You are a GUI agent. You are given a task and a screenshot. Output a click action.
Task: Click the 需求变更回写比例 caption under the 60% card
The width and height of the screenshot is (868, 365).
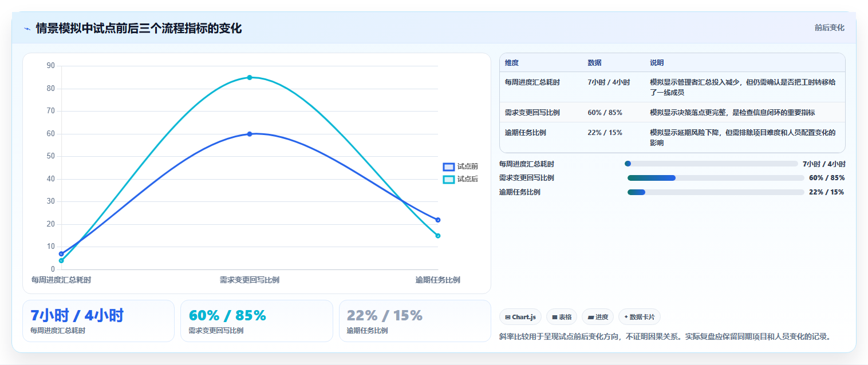(216, 331)
